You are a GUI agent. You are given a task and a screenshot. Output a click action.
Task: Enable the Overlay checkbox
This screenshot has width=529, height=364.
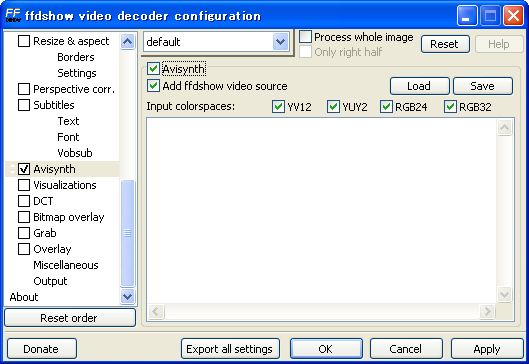[24, 249]
